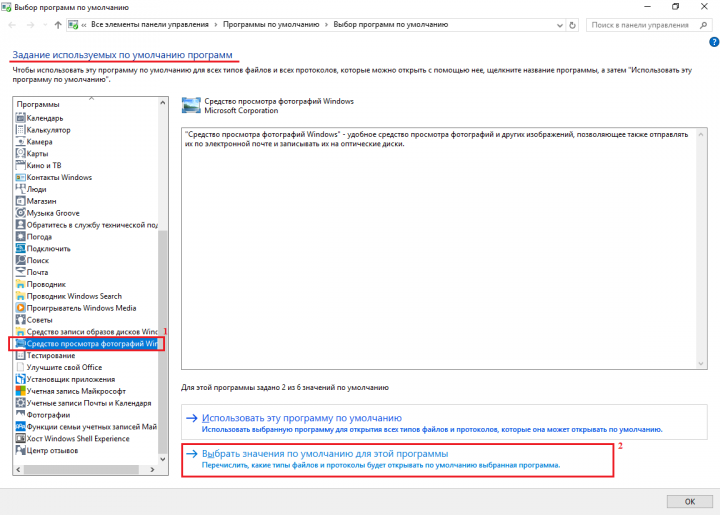720x515 pixels.
Task: Go up one level with up arrow
Action: [58, 25]
